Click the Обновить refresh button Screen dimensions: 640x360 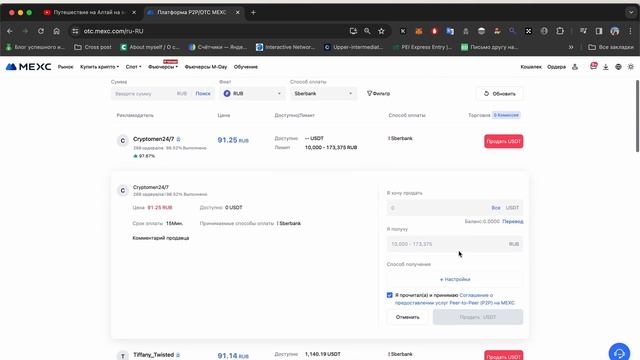point(500,93)
